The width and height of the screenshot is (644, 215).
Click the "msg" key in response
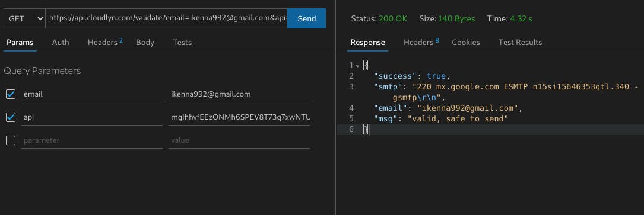coord(386,119)
